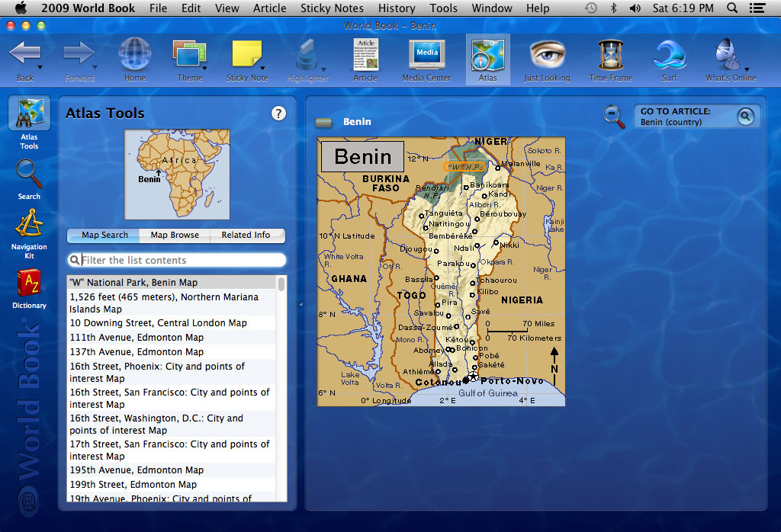Screen dimensions: 781x532
Task: Click the Benin (country) article link
Action: point(671,123)
